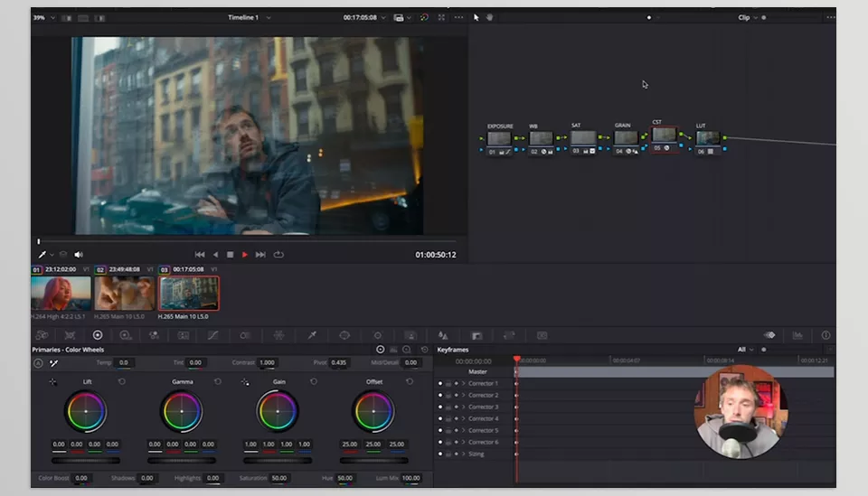Jump to the next clip
The image size is (868, 496).
tap(260, 255)
